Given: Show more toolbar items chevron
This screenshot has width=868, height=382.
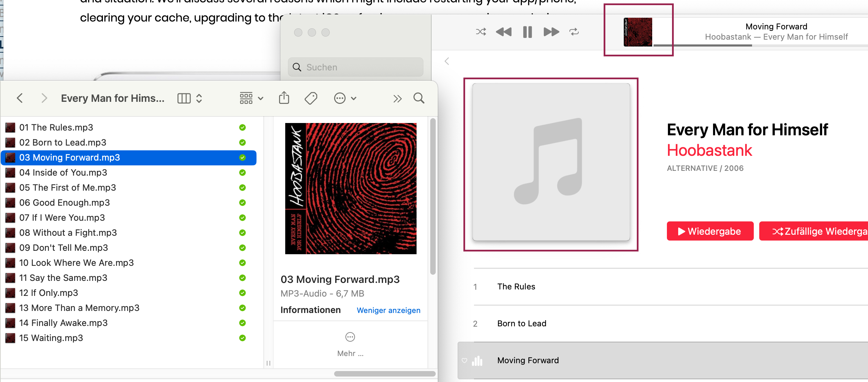Looking at the screenshot, I should coord(397,99).
